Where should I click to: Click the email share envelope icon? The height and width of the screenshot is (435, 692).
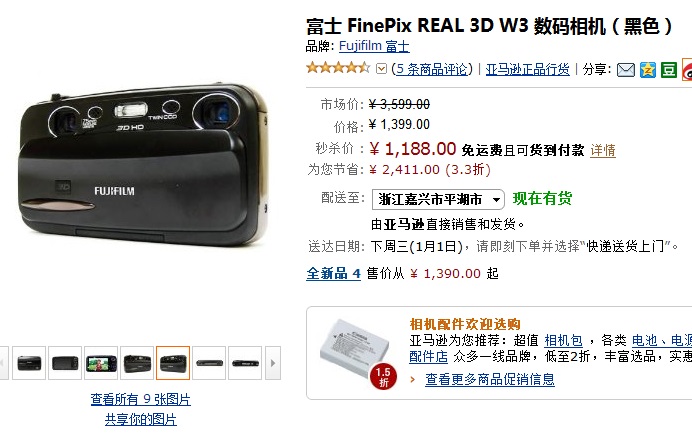pos(625,70)
